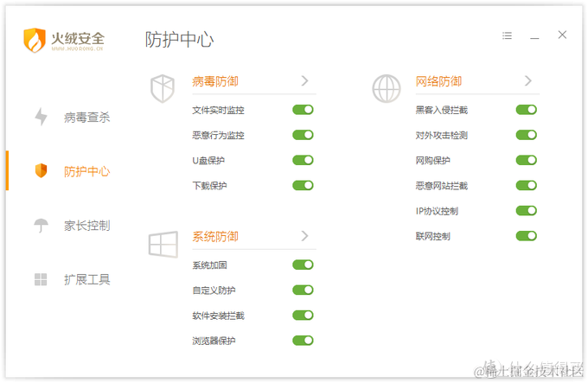588x383 pixels.
Task: Toggle 浏览器保护 switch
Action: [x=303, y=341]
